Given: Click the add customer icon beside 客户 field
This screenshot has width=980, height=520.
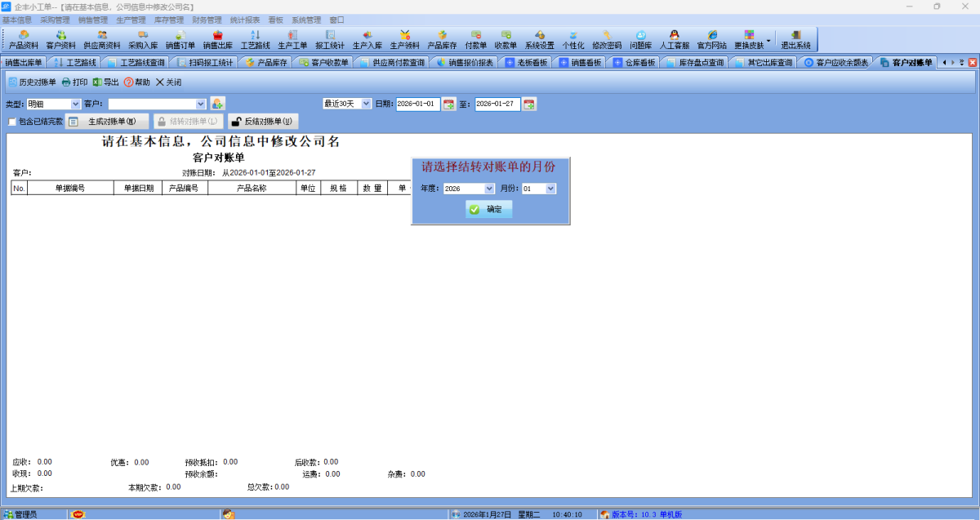Looking at the screenshot, I should tap(217, 104).
